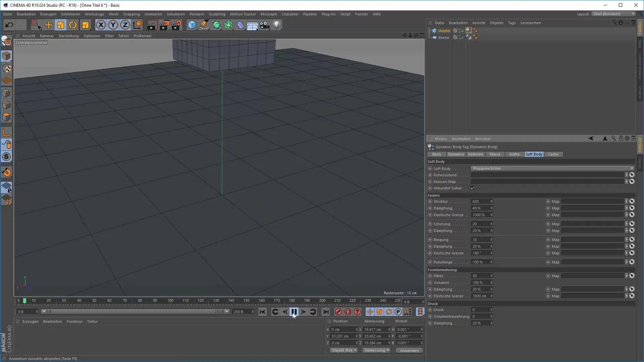
Task: Step to next frame
Action: (303, 312)
